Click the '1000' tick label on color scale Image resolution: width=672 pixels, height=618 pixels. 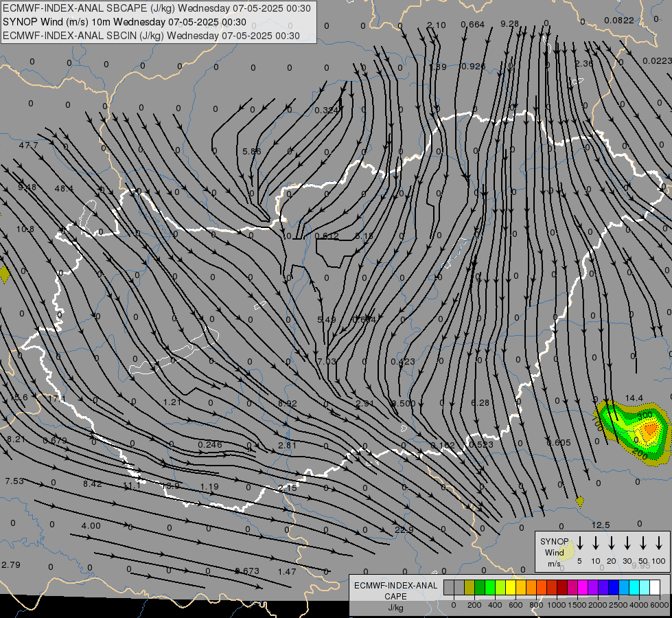tap(556, 605)
